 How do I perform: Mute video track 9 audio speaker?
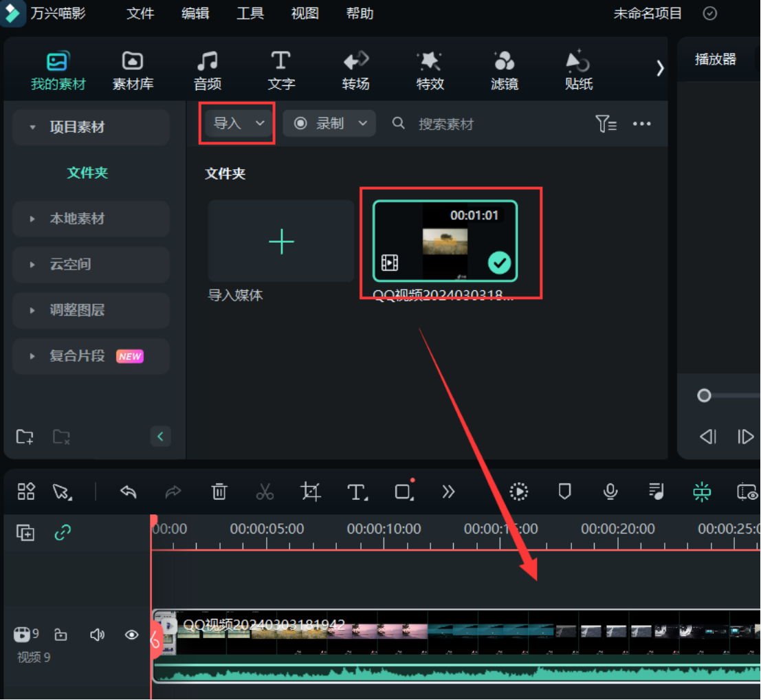(97, 635)
